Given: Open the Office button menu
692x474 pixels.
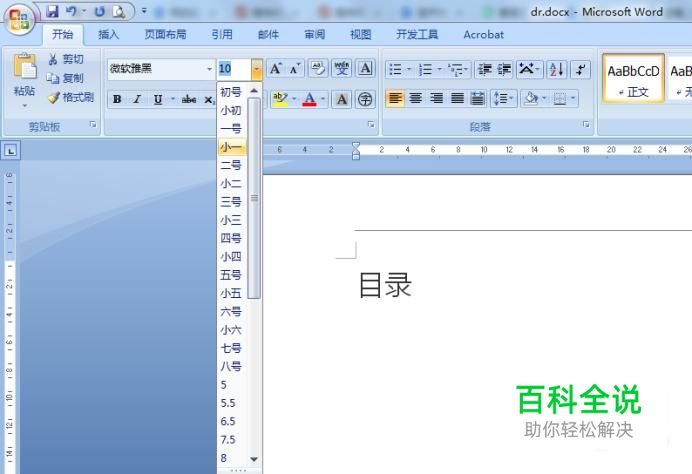Looking at the screenshot, I should (19, 19).
